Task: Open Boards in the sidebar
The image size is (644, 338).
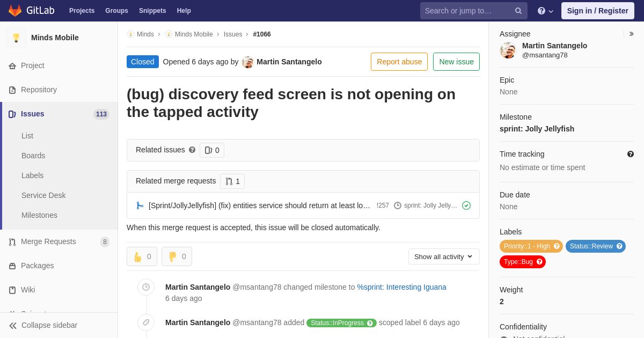Action: (x=33, y=156)
